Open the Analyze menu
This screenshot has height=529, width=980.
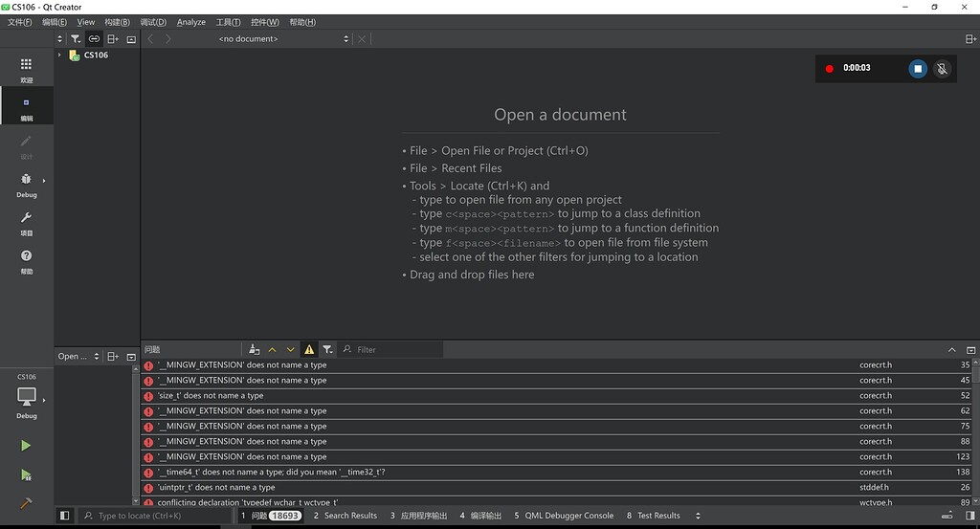click(x=191, y=22)
